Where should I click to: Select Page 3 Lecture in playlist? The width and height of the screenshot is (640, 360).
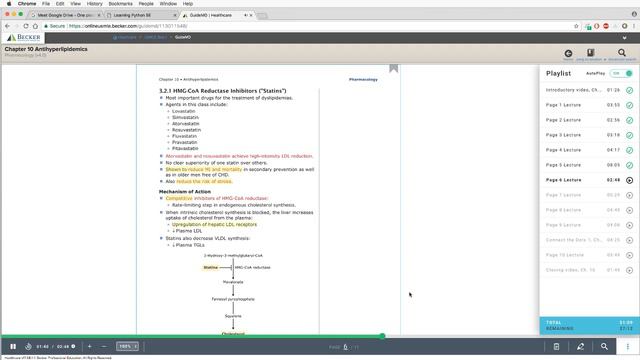coord(589,135)
